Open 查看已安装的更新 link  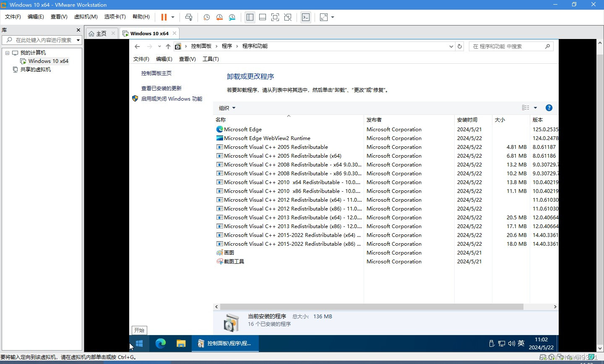(161, 88)
